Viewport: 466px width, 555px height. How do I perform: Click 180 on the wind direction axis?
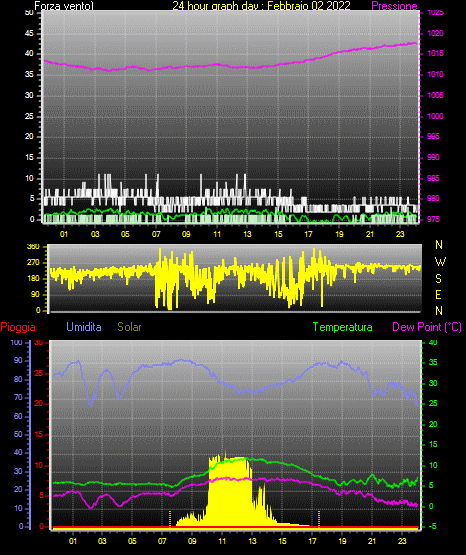point(33,279)
